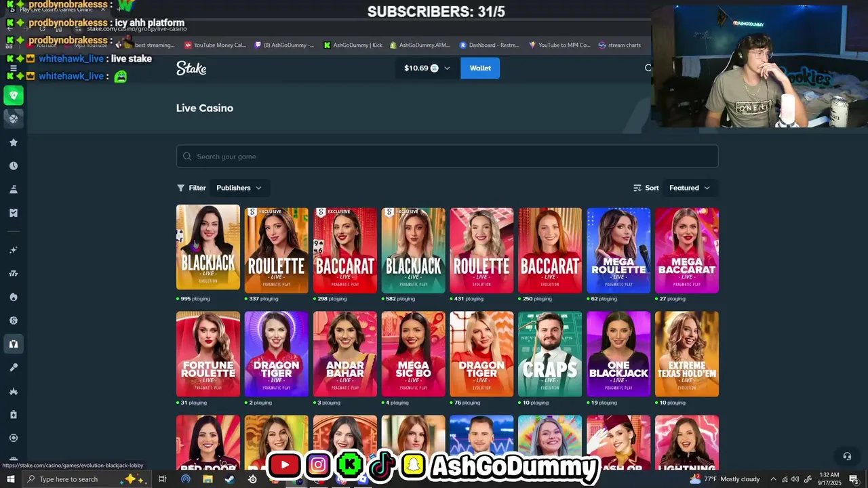Select the highlighted Live Casino sidebar icon
This screenshot has height=488, width=868.
(x=14, y=344)
